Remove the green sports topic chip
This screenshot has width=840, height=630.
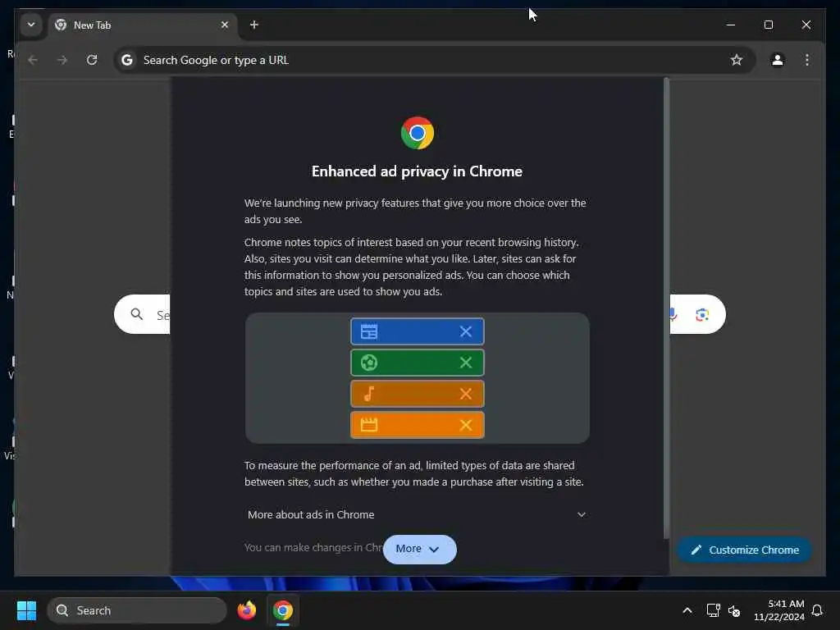tap(466, 363)
